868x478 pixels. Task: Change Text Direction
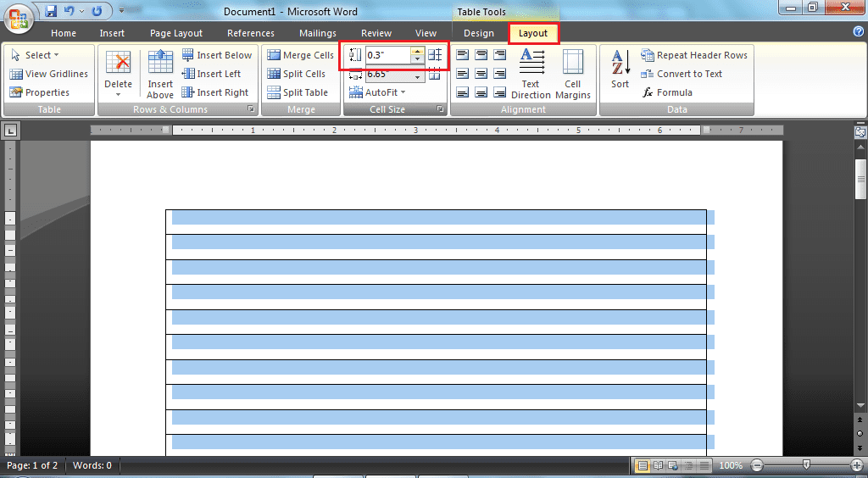531,75
